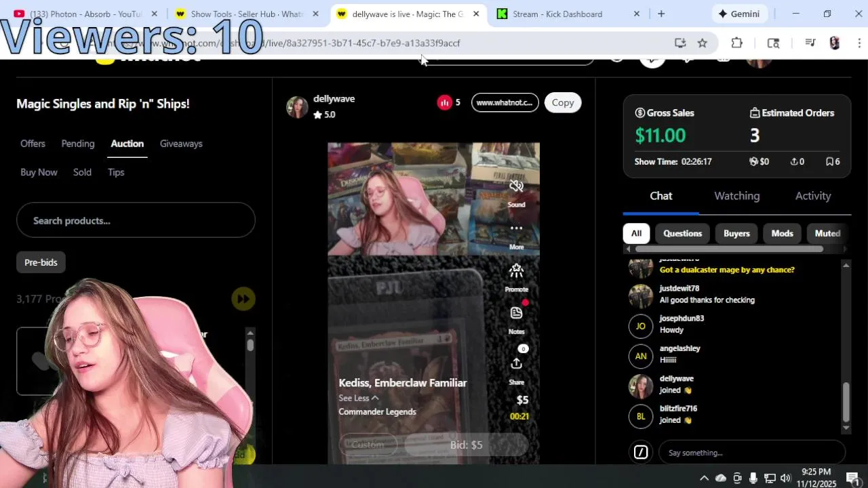Image resolution: width=868 pixels, height=488 pixels.
Task: Click the Say something chat input
Action: coord(752,452)
